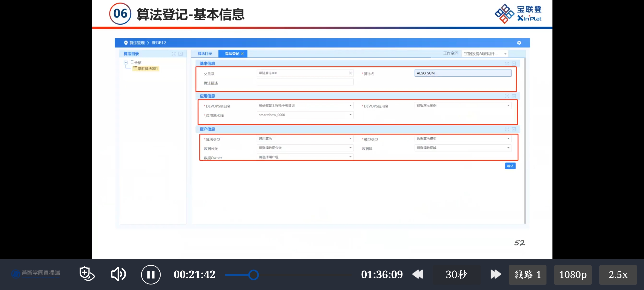Collapse the 基本信息 section toggle icon
Screen dimensions: 644x290
(x=514, y=64)
